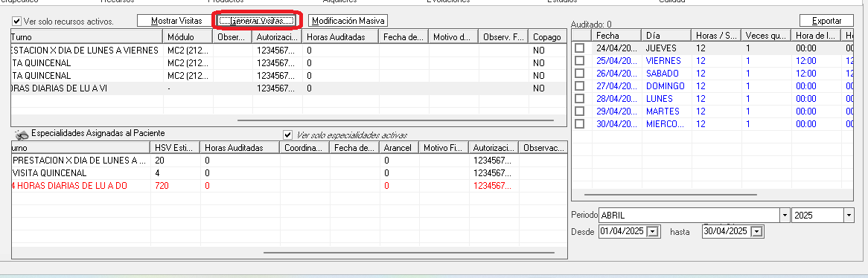868x278 pixels.
Task: Click the Coordina... column header
Action: [304, 148]
